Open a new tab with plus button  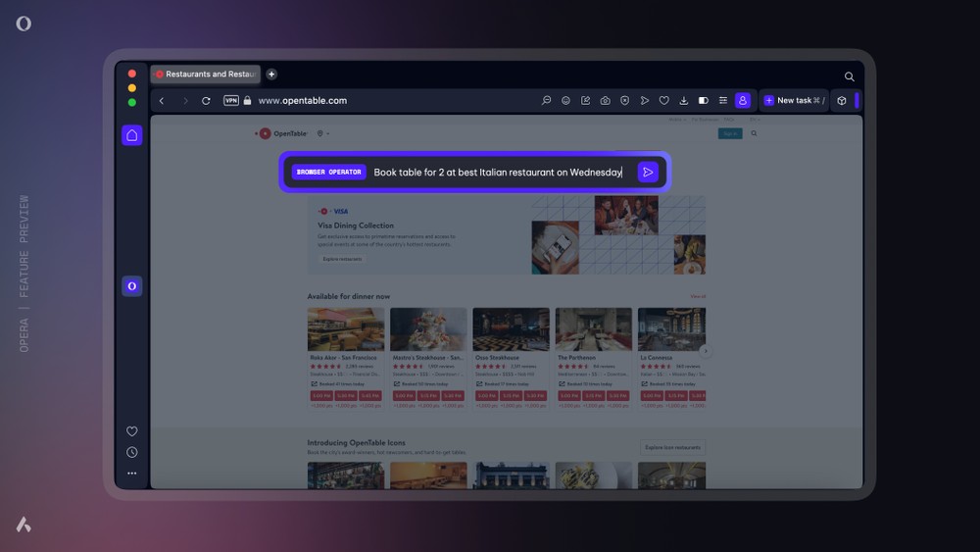271,75
